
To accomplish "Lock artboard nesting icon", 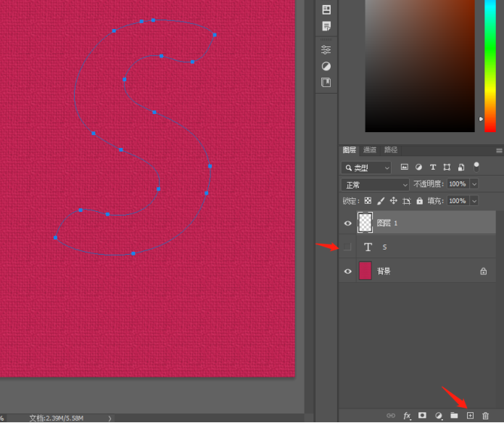I will [407, 201].
